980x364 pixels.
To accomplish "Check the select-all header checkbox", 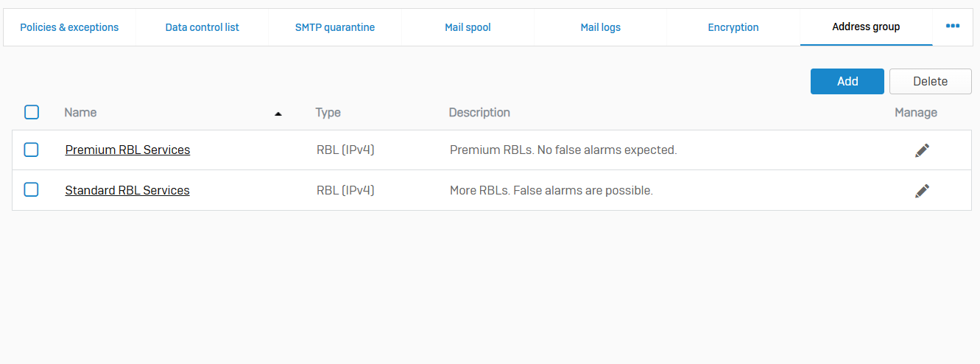I will coord(32,112).
